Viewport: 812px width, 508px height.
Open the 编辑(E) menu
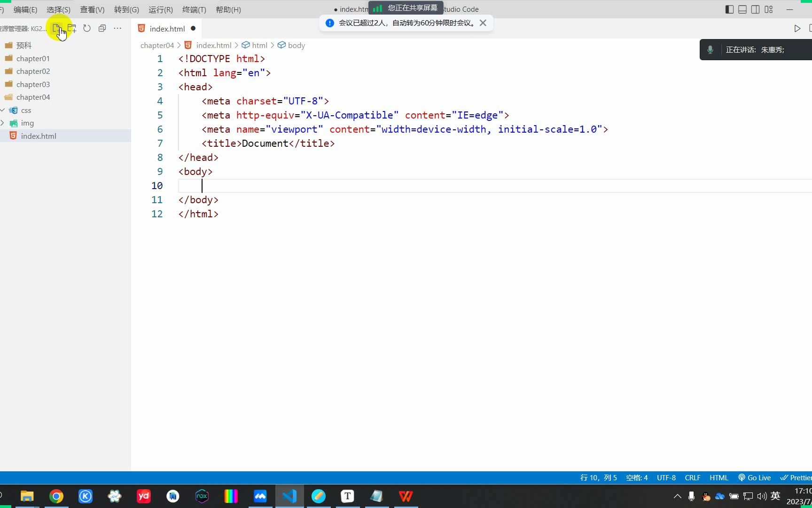[25, 9]
